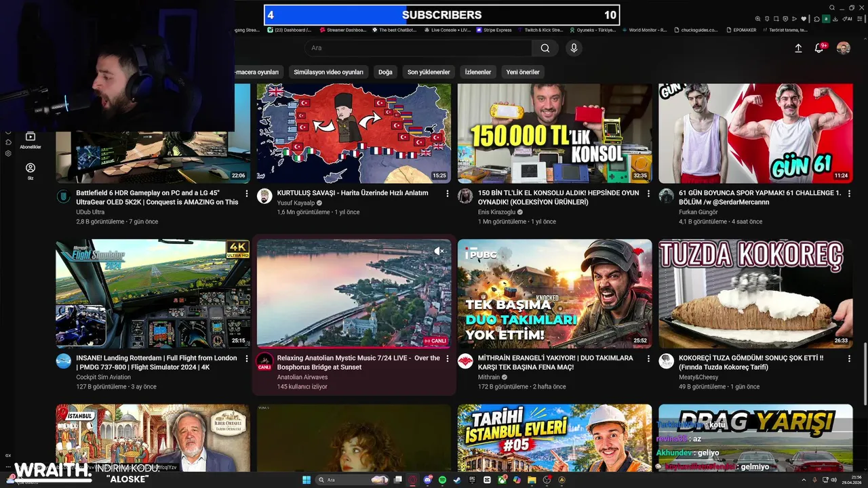Screen dimensions: 868x488
Task: Open TUZDA KOKOREÇ video thumbnail
Action: point(755,293)
